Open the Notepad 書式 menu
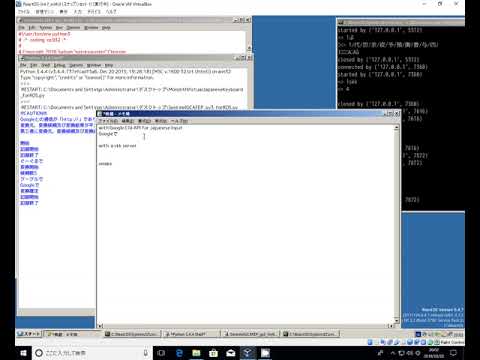 tap(144, 121)
